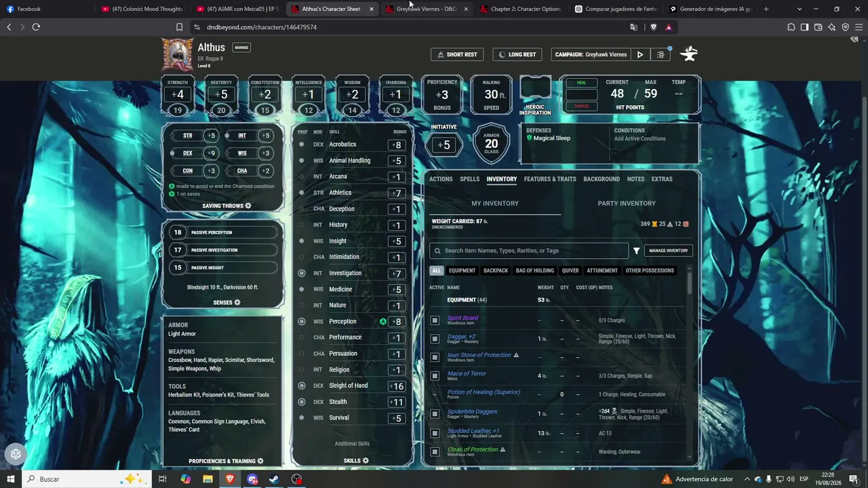Toggle Heroic Inspiration box
868x488 pixels.
535,89
